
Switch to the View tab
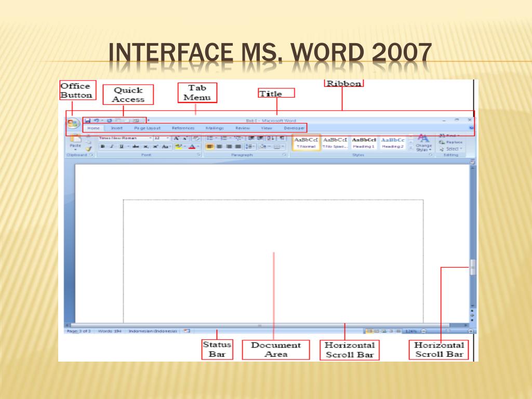click(267, 128)
